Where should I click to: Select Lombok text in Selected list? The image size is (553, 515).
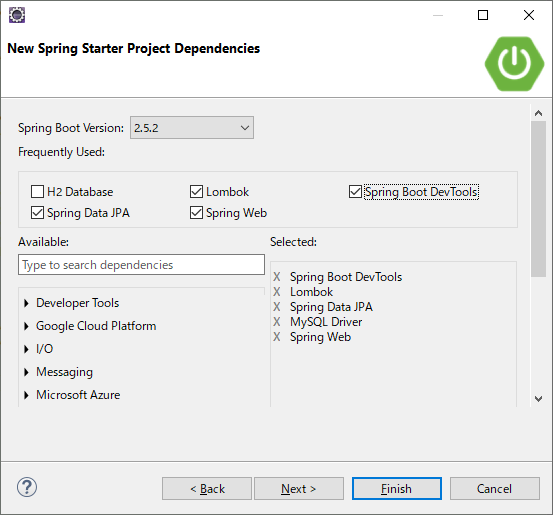pyautogui.click(x=311, y=292)
